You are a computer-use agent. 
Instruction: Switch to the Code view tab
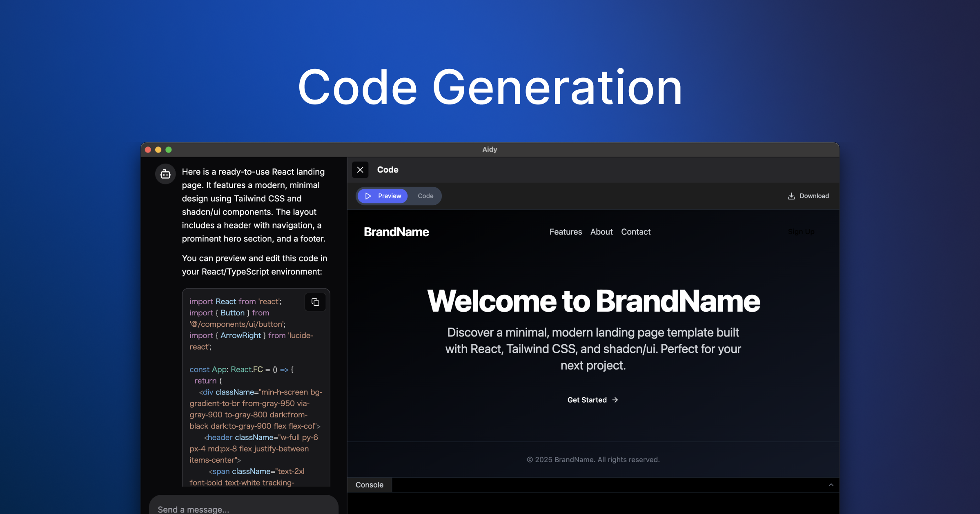point(425,196)
